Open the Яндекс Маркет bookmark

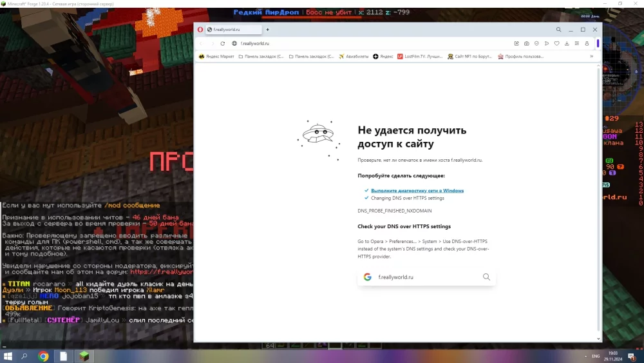(x=216, y=57)
